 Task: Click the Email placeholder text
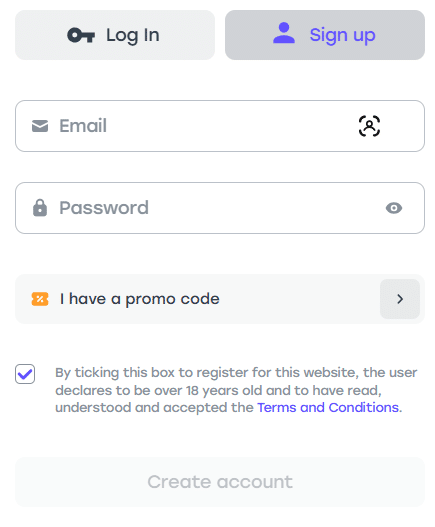[83, 126]
